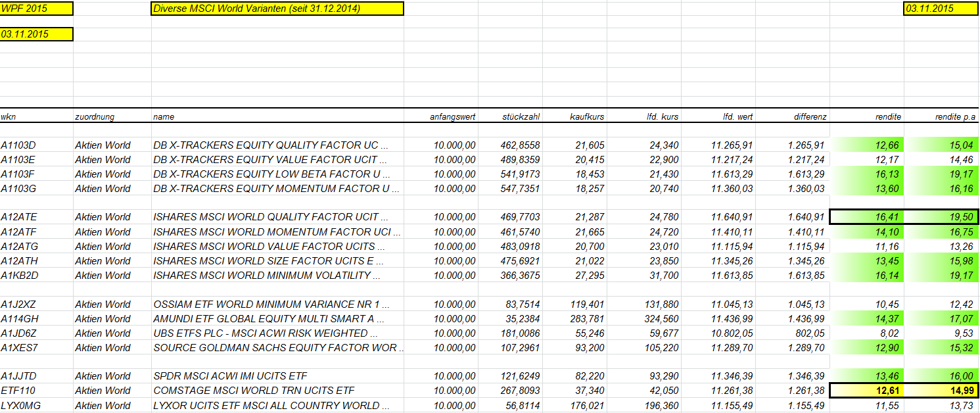Screen dimensions: 980x413
Task: Select lfd. wert value 11.265,91
Action: [x=718, y=145]
